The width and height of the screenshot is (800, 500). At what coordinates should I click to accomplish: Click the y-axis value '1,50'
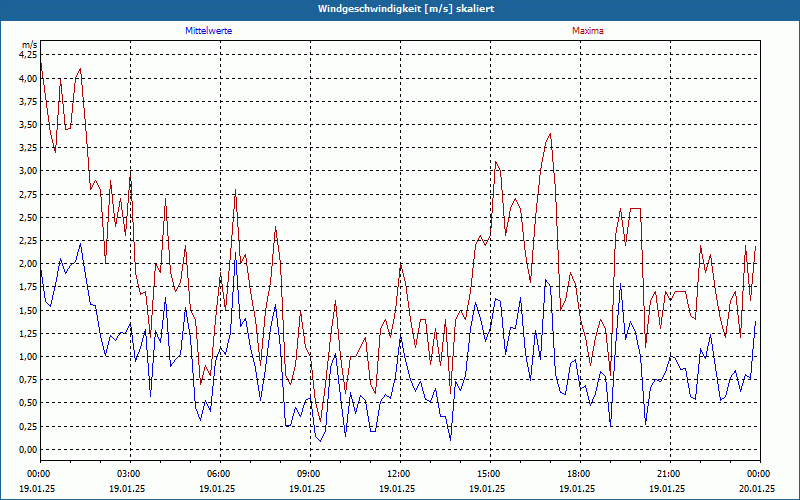tap(29, 310)
